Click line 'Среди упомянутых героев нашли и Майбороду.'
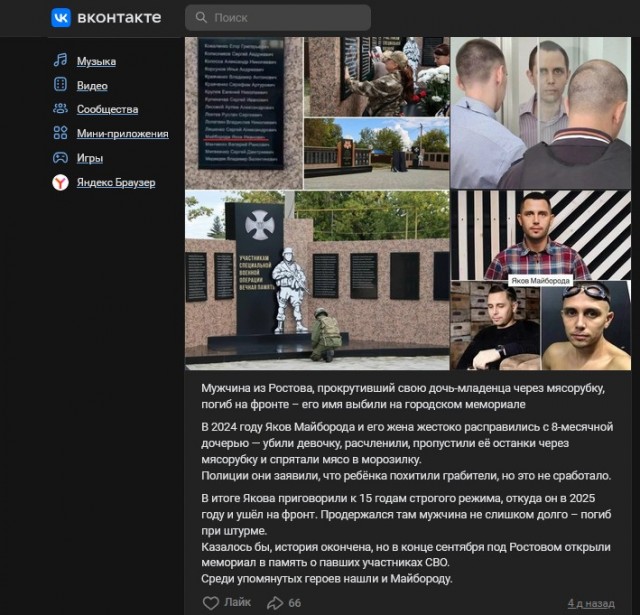Viewport: 640px width, 615px height. coord(327,579)
